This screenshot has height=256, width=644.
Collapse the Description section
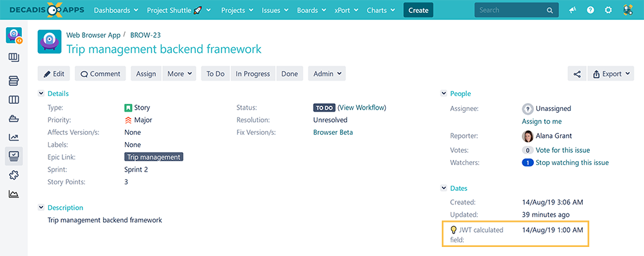(x=41, y=208)
